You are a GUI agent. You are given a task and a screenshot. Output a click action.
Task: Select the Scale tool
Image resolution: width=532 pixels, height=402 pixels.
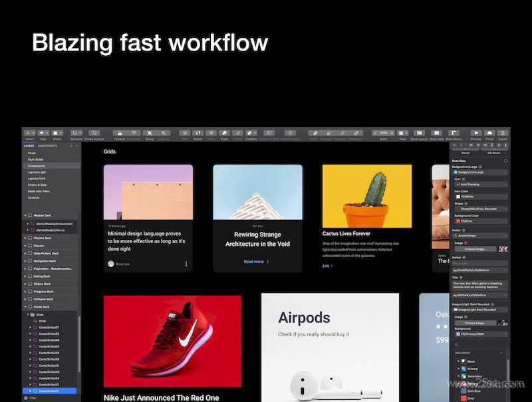(224, 133)
